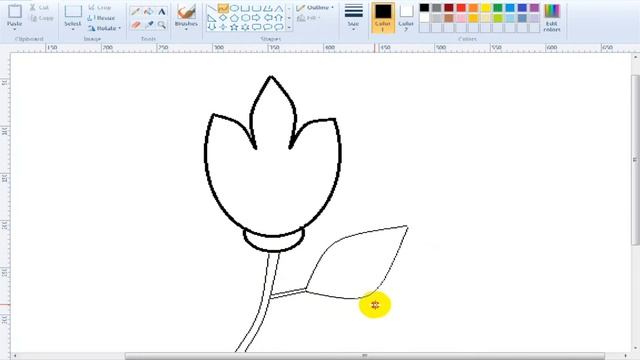Open the Select dropdown arrow

73,29
